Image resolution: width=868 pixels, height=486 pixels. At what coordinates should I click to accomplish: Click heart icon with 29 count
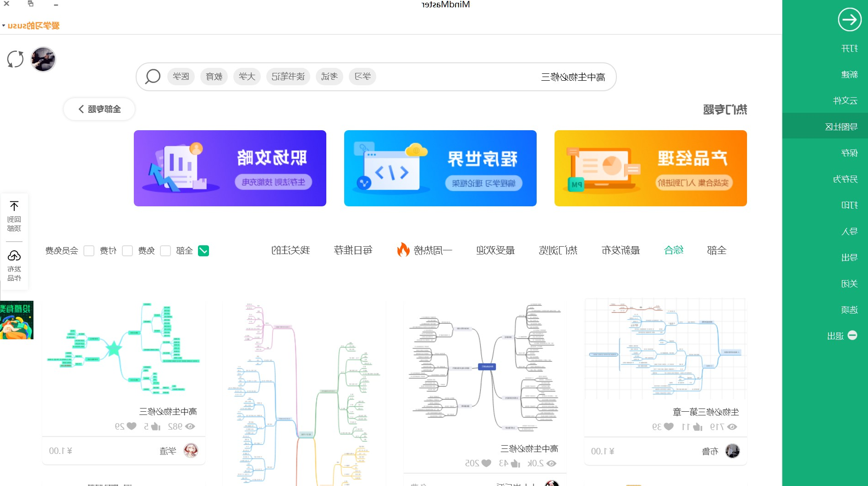click(x=132, y=426)
